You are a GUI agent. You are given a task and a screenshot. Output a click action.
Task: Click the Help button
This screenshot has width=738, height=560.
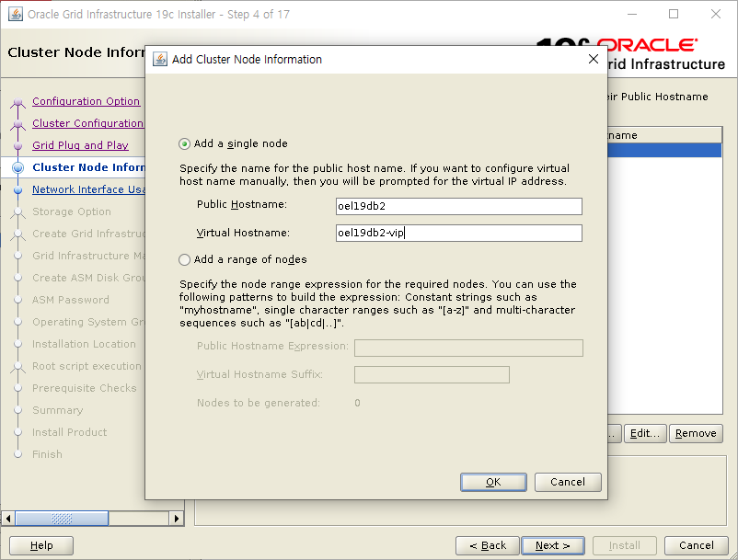(41, 545)
